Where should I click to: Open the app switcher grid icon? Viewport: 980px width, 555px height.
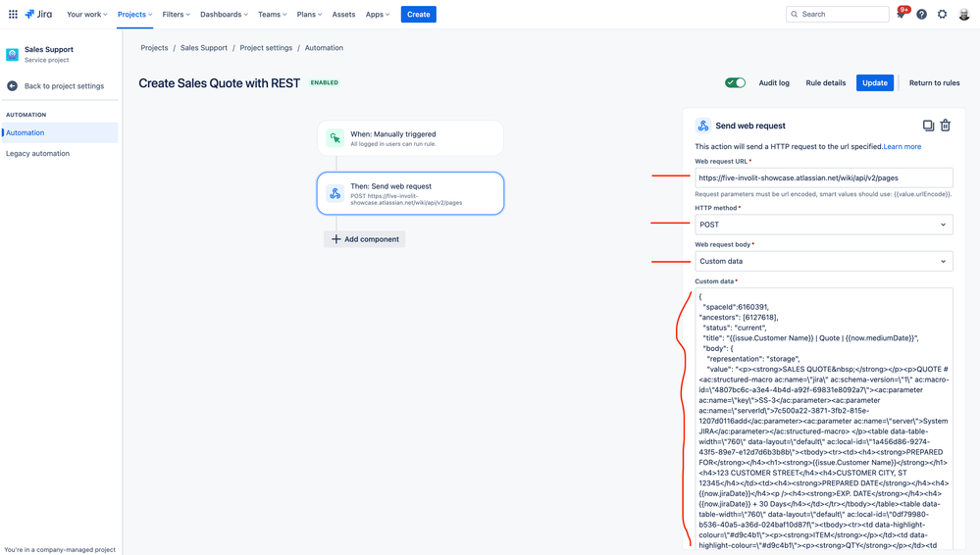[x=13, y=14]
